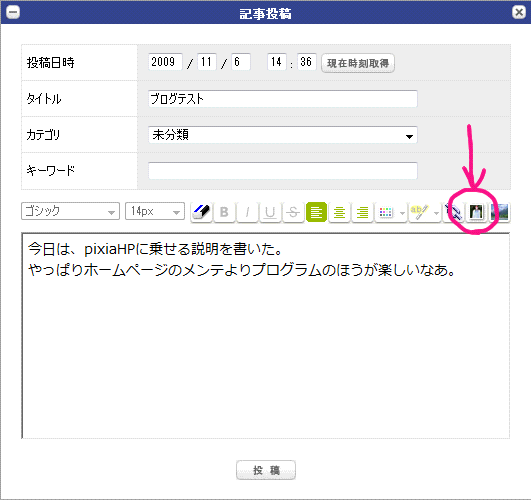Click the eraser clear-formatting icon
This screenshot has height=500, width=531.
click(x=201, y=212)
